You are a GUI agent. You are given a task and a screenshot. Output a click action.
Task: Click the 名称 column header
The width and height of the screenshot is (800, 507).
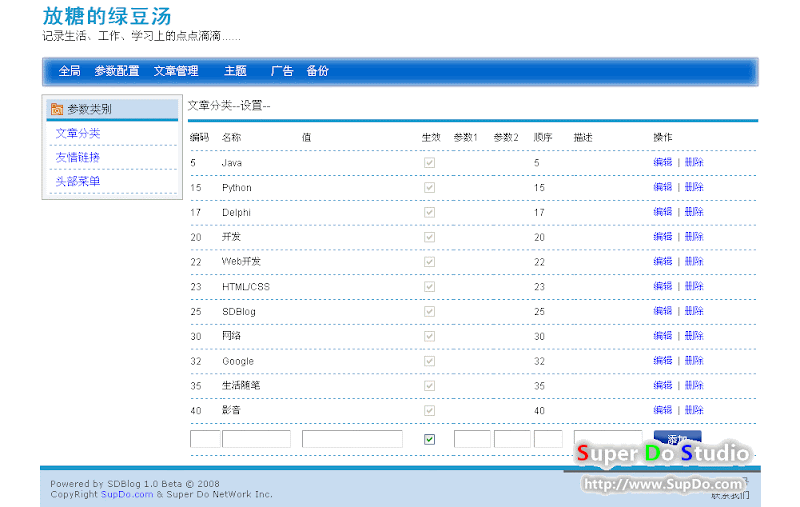click(x=232, y=138)
